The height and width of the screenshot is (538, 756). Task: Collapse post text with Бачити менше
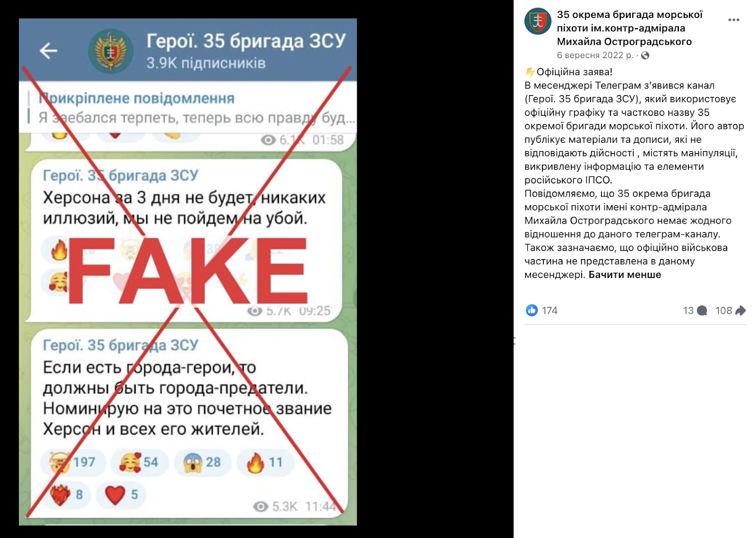pos(625,275)
